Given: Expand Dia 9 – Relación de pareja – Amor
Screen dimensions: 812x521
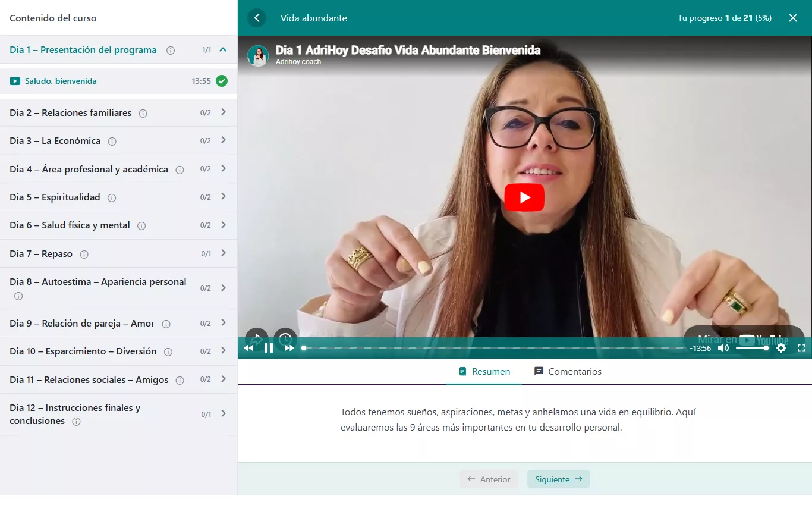Looking at the screenshot, I should pos(224,323).
